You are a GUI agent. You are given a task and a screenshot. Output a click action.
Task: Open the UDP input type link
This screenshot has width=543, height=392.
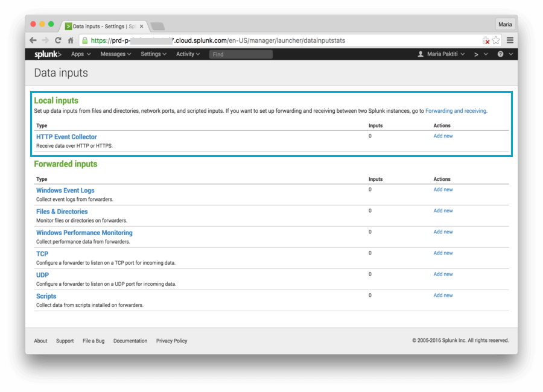point(42,275)
